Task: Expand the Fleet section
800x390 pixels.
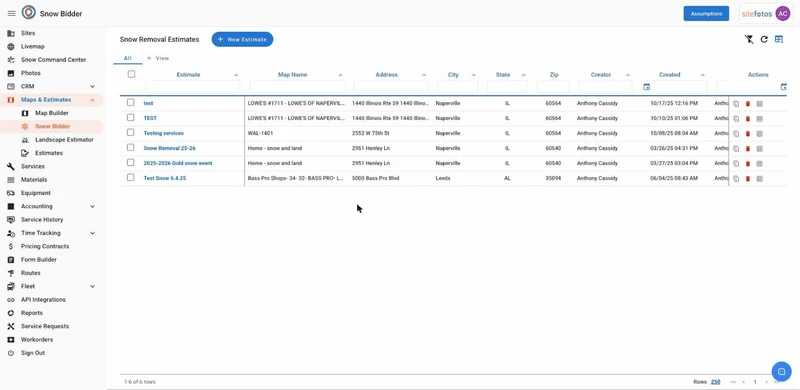Action: (92, 286)
